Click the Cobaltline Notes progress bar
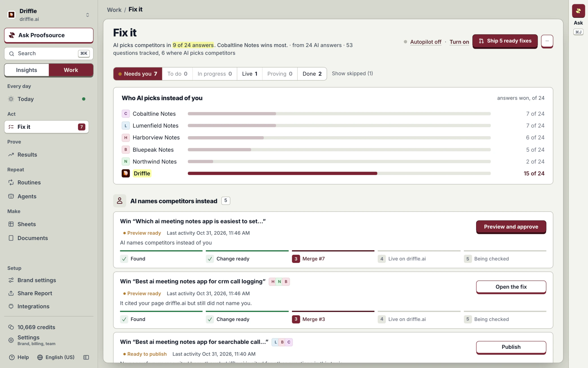The image size is (588, 368). [339, 114]
